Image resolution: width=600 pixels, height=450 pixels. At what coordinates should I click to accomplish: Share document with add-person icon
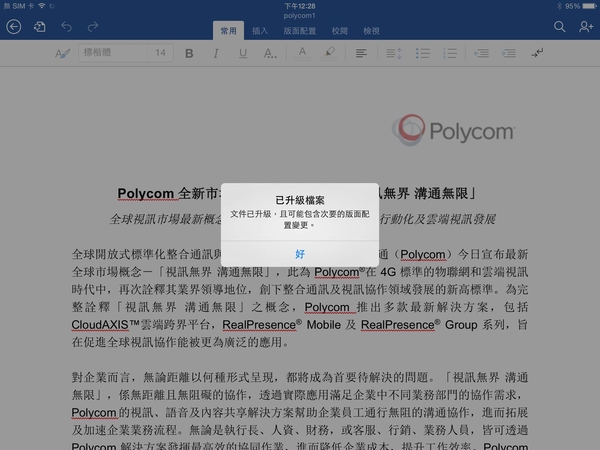coord(586,27)
